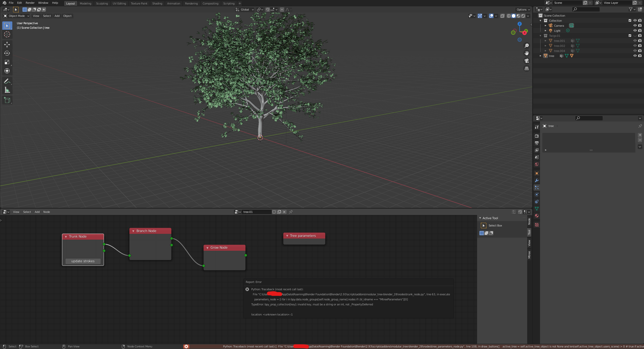Switch to the Shading workspace tab

click(157, 3)
